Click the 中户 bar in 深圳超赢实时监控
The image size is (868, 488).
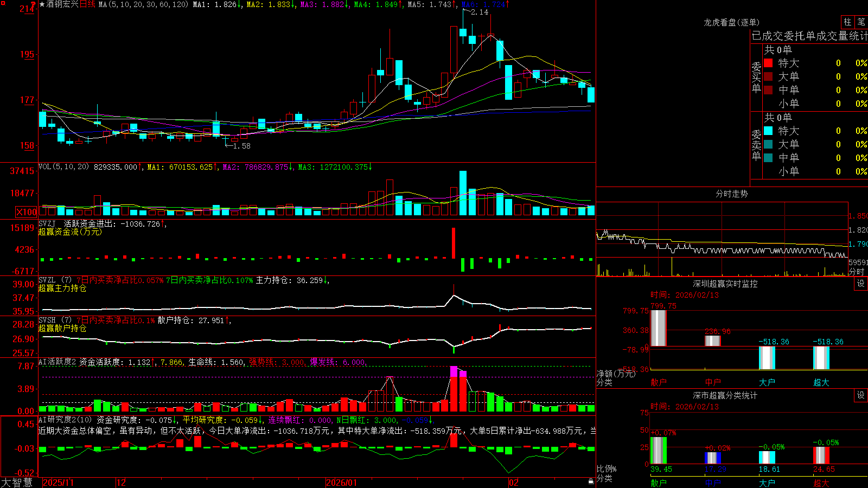pos(712,341)
